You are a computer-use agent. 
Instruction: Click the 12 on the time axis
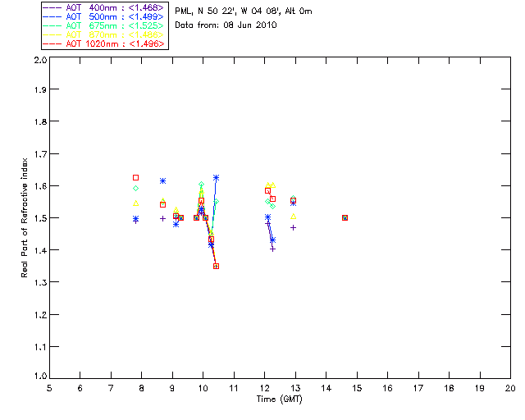[264, 388]
